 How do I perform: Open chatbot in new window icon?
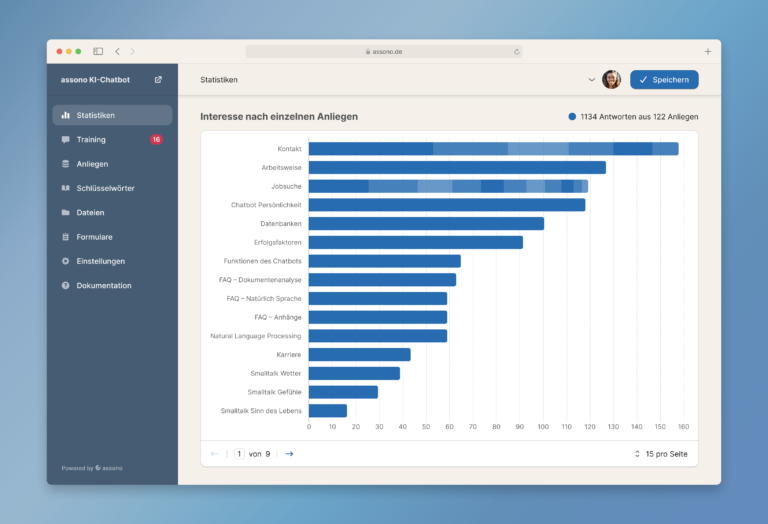pyautogui.click(x=158, y=79)
